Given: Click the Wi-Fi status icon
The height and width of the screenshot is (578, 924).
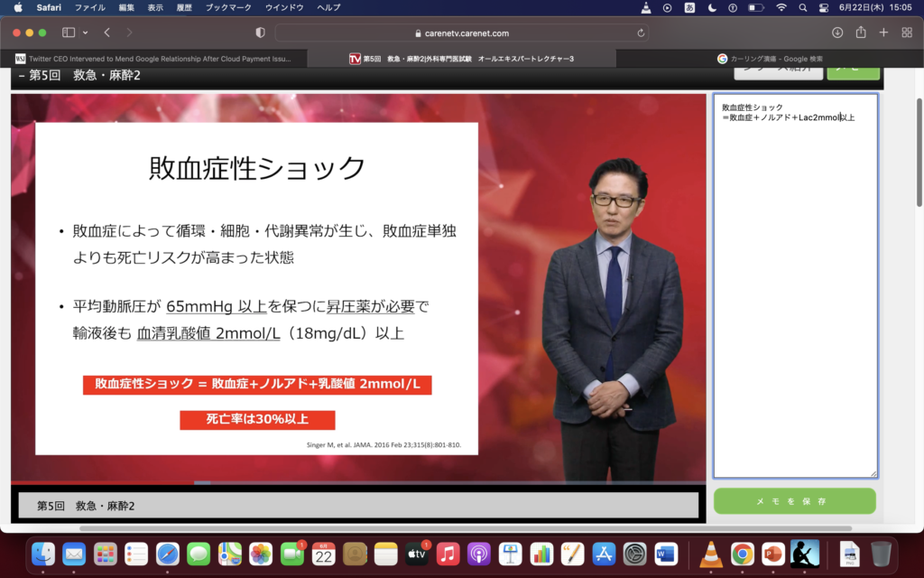Looking at the screenshot, I should click(x=781, y=7).
